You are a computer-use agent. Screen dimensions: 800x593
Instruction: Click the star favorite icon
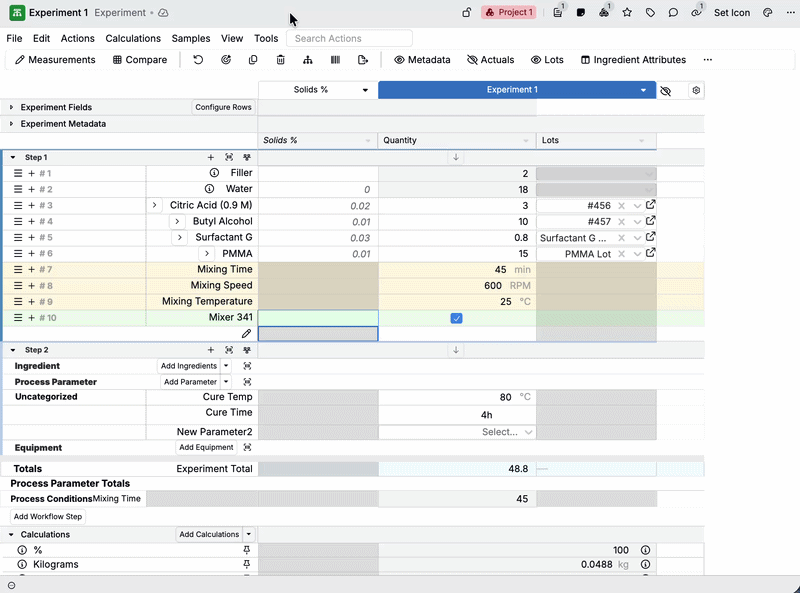pyautogui.click(x=627, y=13)
